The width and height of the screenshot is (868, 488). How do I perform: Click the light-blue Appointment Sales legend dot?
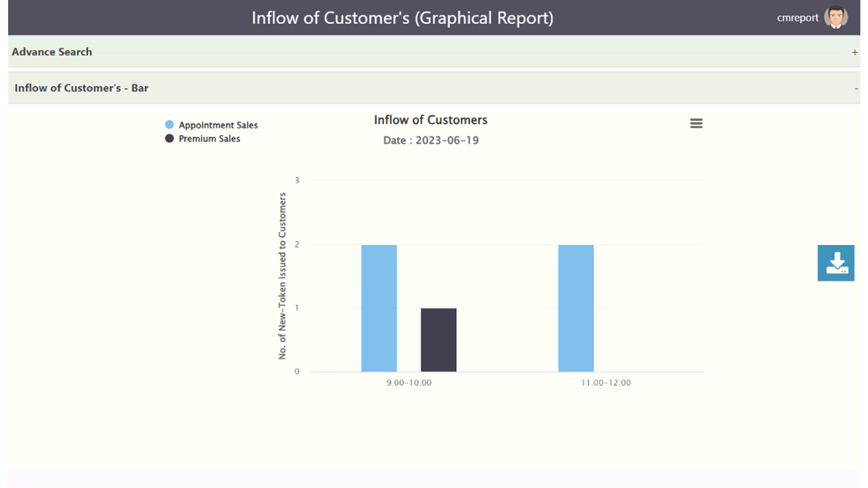pyautogui.click(x=169, y=125)
